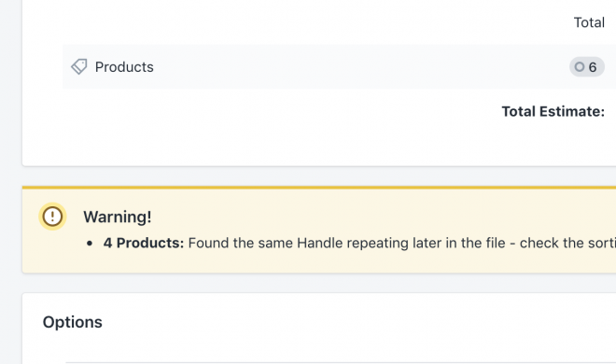
Task: Click the yellow warning exclamation icon
Action: tap(52, 217)
